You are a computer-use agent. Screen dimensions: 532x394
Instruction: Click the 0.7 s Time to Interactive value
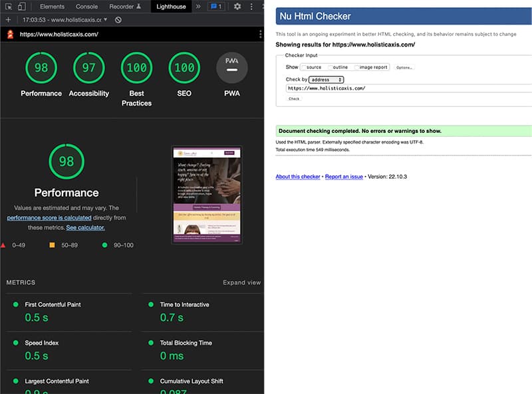pos(172,318)
